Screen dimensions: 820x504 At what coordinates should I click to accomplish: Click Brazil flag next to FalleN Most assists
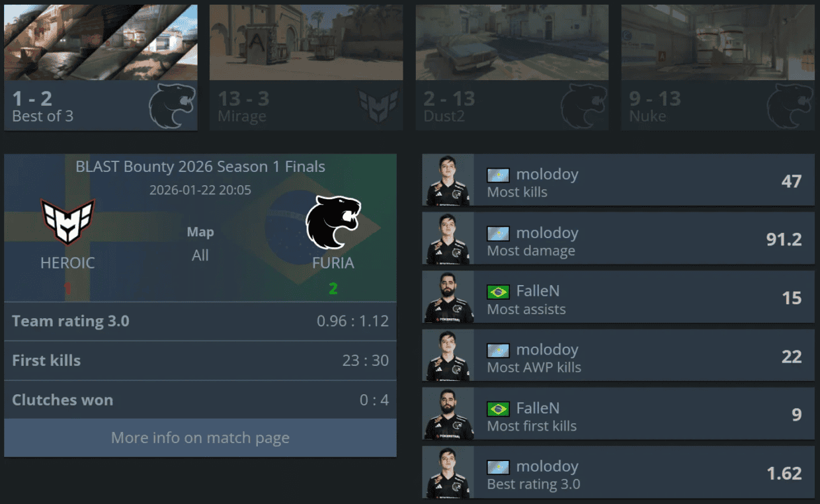pyautogui.click(x=498, y=292)
